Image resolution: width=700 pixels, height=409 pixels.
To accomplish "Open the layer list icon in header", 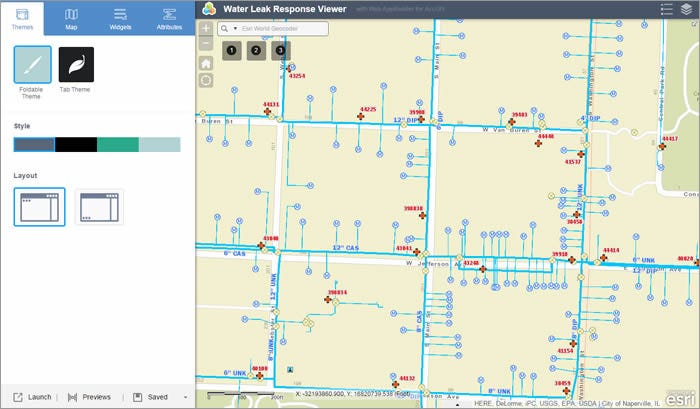I will (687, 9).
